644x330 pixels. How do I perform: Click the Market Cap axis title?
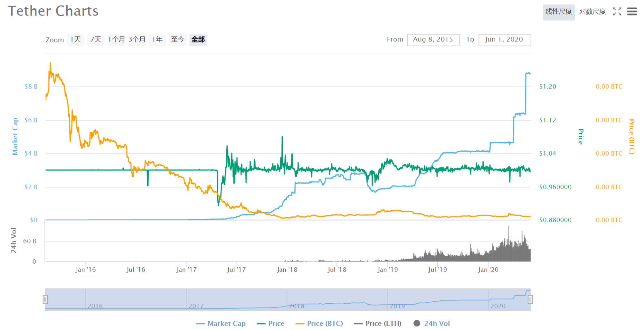15,136
